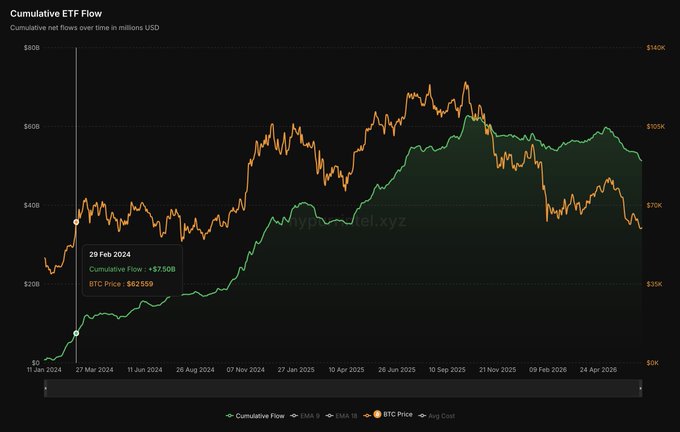Click the '$0K' right axis label
Image resolution: width=680 pixels, height=432 pixels.
click(653, 363)
